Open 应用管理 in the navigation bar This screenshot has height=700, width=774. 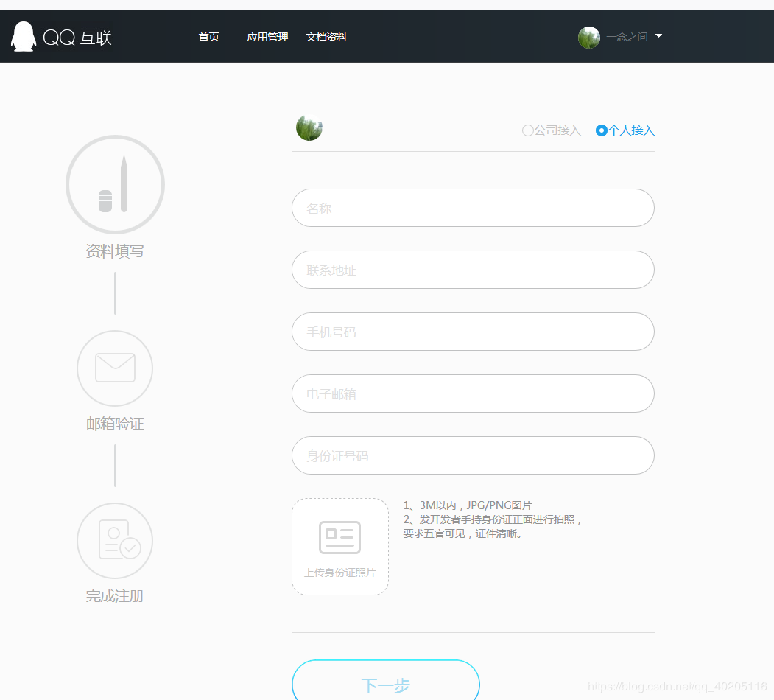267,37
